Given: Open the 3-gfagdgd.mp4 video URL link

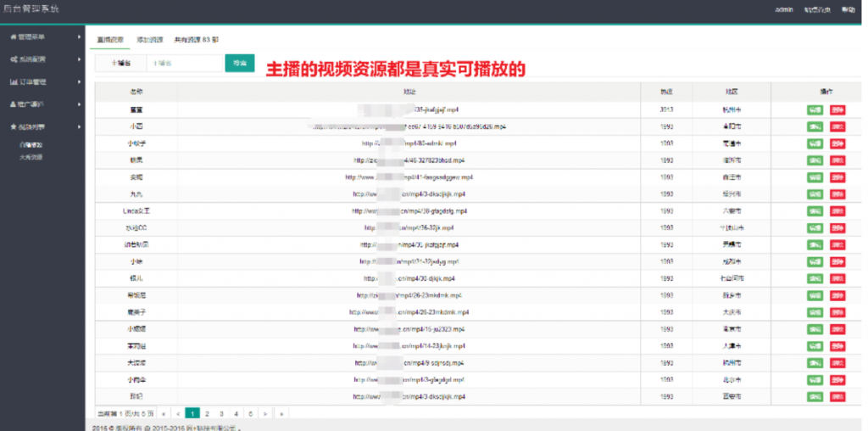Looking at the screenshot, I should tap(409, 380).
